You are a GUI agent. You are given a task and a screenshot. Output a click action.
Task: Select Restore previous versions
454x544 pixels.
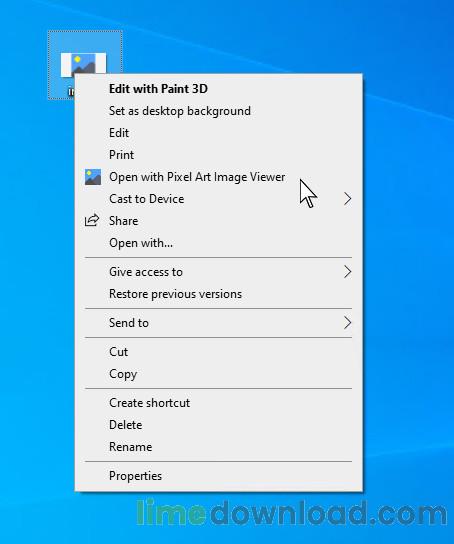[x=175, y=294]
